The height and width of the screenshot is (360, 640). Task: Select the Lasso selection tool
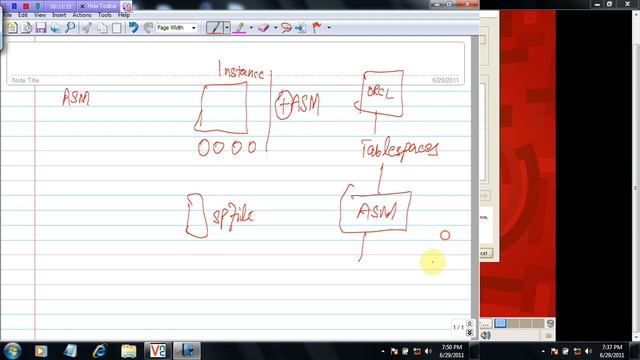(x=286, y=28)
